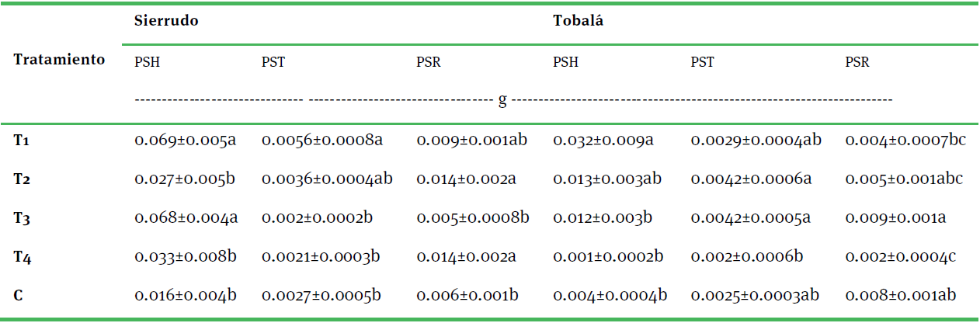Click the Tratamiento column header
The height and width of the screenshot is (323, 980).
click(x=59, y=60)
